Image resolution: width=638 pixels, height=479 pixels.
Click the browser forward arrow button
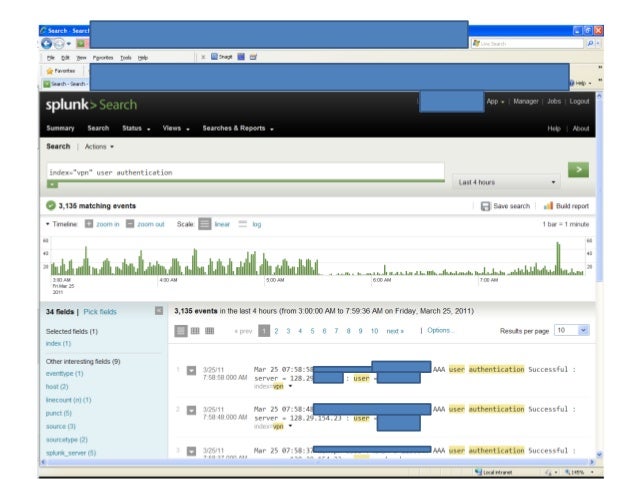(59, 44)
